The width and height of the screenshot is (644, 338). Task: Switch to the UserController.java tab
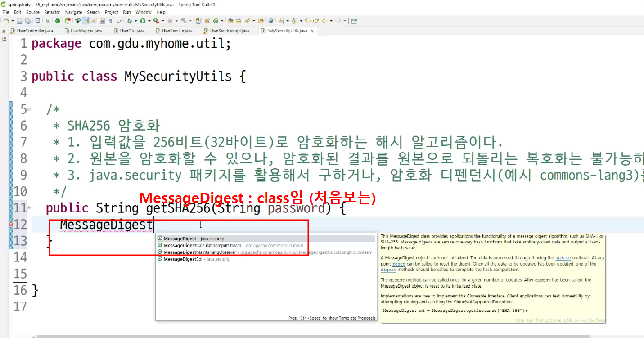click(x=32, y=31)
